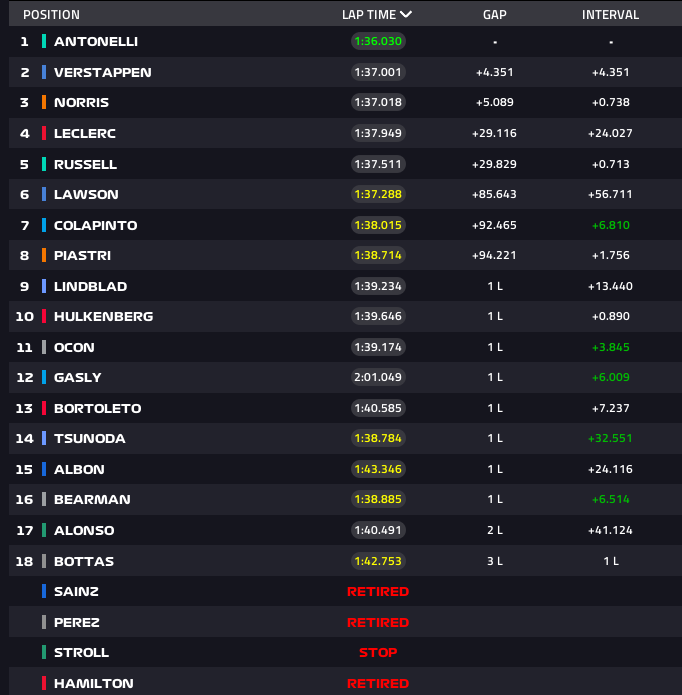Sort by the LAP TIME chevron arrow
Screen dimensions: 682x695
point(406,15)
